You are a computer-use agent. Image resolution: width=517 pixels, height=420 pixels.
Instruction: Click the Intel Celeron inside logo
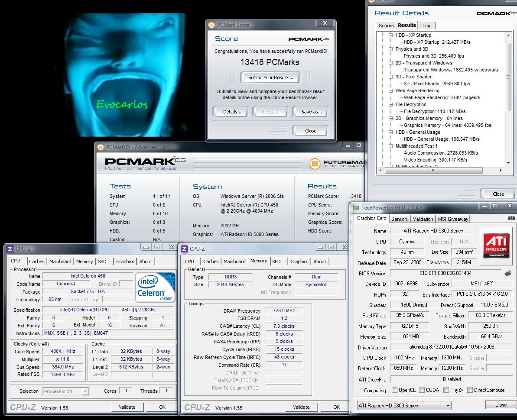[x=156, y=287]
